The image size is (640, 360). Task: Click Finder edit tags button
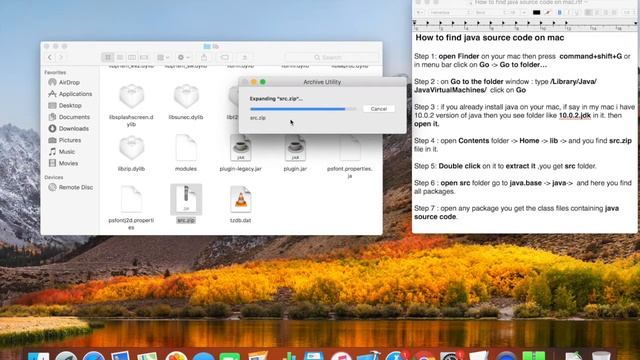[x=225, y=58]
